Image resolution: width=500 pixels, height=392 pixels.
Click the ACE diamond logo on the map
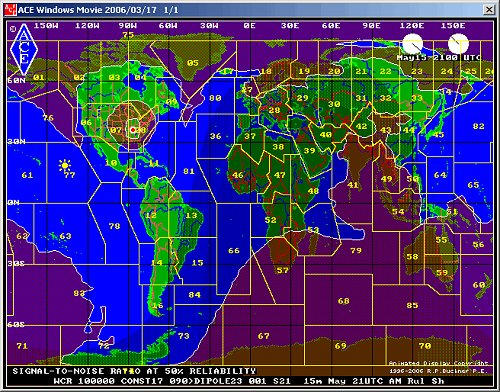click(24, 49)
